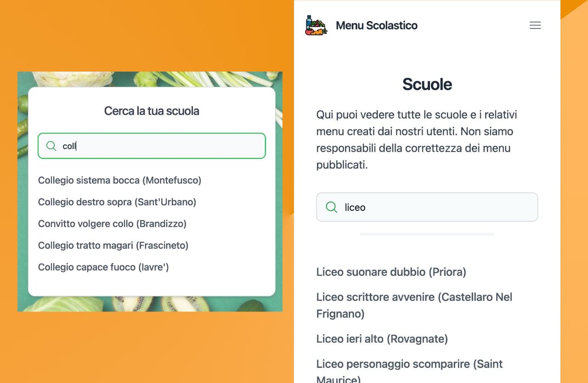Click the loading progress bar below the search
This screenshot has width=588, height=383.
click(427, 234)
